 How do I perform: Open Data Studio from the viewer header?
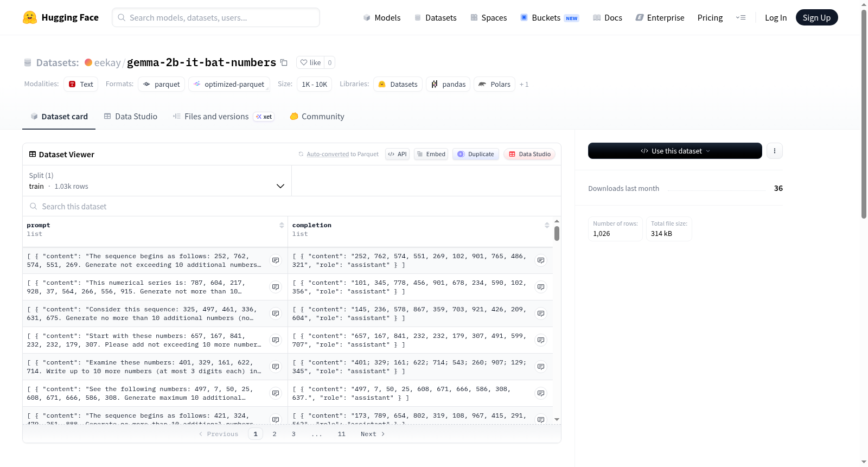529,154
